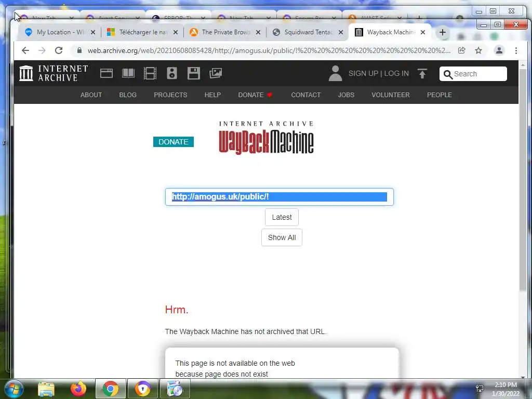Open the installer disc icon in taskbar
Image resolution: width=532 pixels, height=399 pixels.
coord(175,389)
